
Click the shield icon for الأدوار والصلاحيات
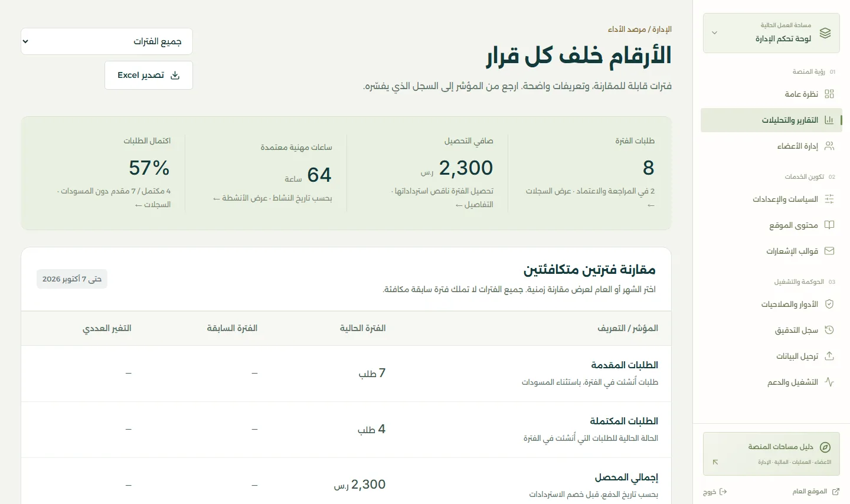(829, 304)
